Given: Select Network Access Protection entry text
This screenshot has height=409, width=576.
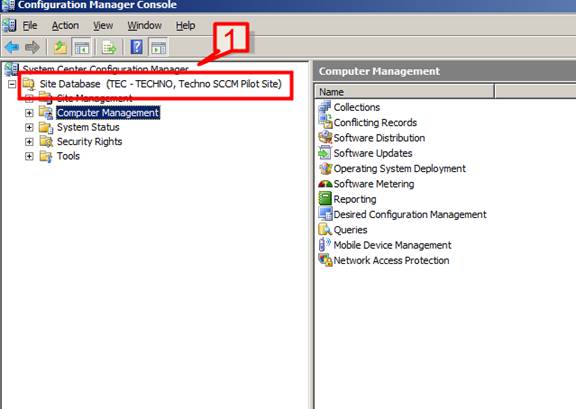Looking at the screenshot, I should [391, 261].
